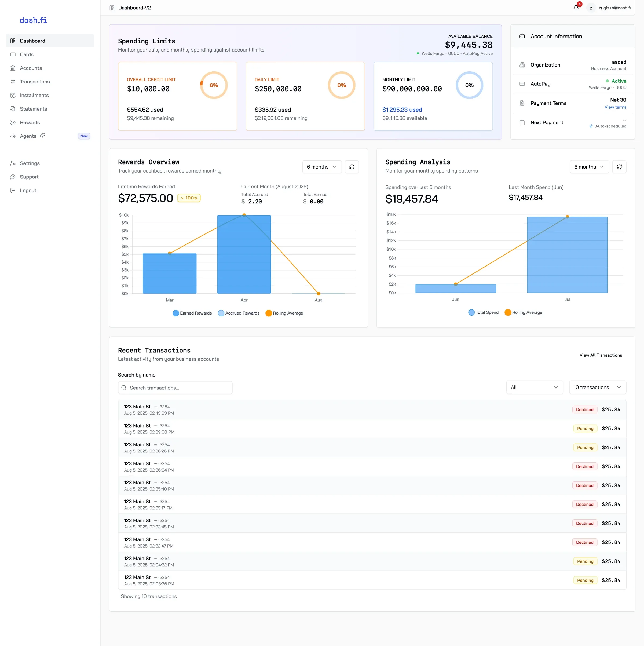Click the Overall Credit Limit 6% progress ring
The width and height of the screenshot is (644, 646).
pyautogui.click(x=214, y=85)
